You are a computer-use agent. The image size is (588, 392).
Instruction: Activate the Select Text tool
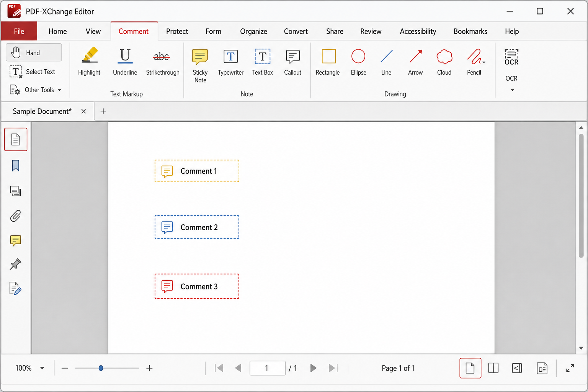click(x=33, y=72)
